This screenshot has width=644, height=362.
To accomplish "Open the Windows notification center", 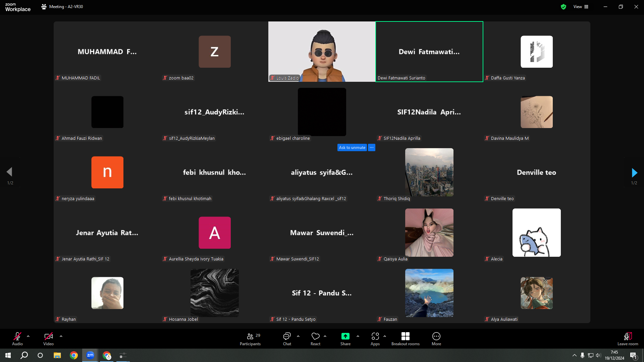I will click(633, 355).
